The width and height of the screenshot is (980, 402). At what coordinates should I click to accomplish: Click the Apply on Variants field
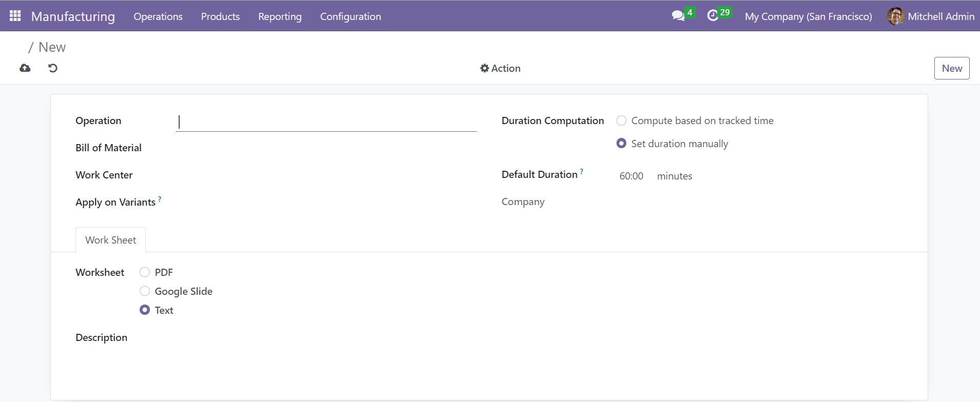(x=326, y=202)
